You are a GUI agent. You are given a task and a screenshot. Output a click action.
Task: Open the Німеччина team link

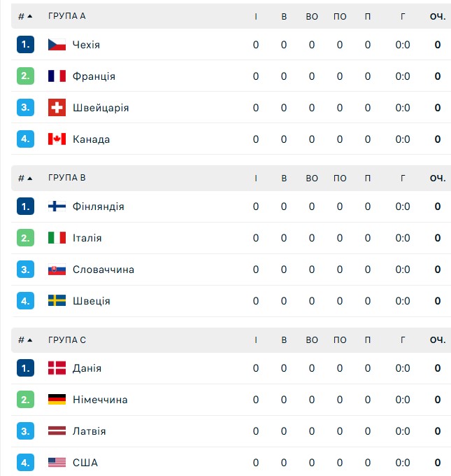point(100,400)
